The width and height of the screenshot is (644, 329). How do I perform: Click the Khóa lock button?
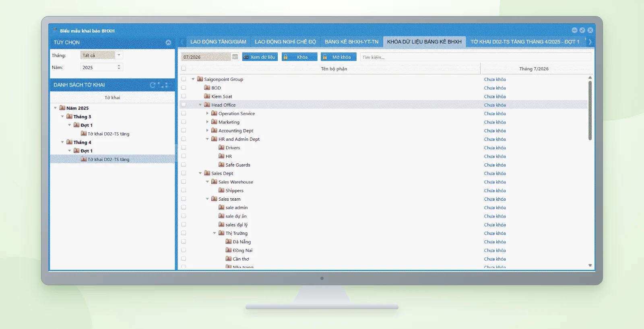point(299,57)
